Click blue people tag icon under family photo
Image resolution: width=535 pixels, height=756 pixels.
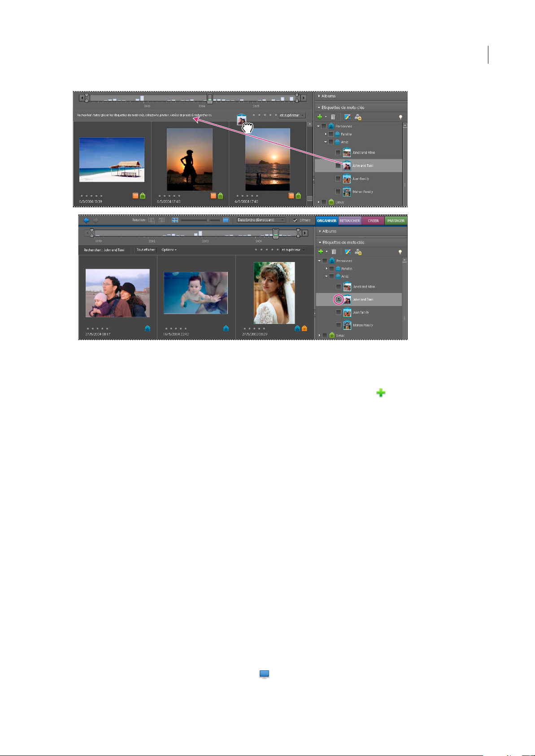pos(148,328)
